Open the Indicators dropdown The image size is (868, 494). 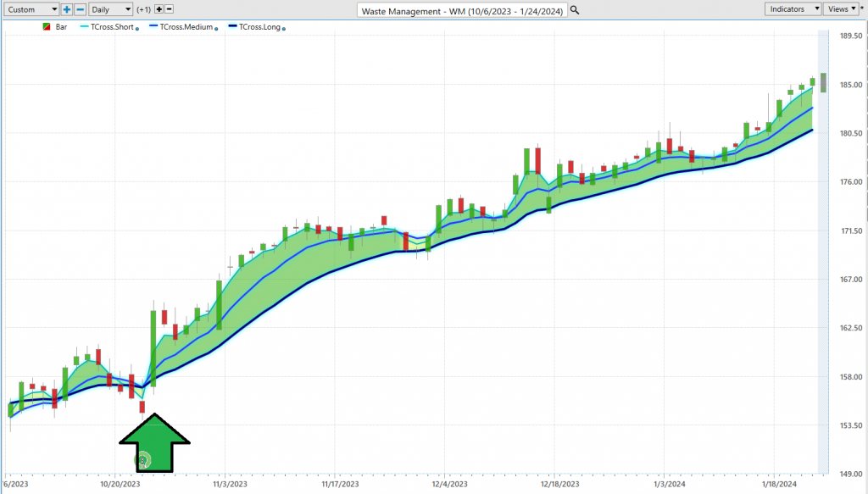pyautogui.click(x=793, y=8)
